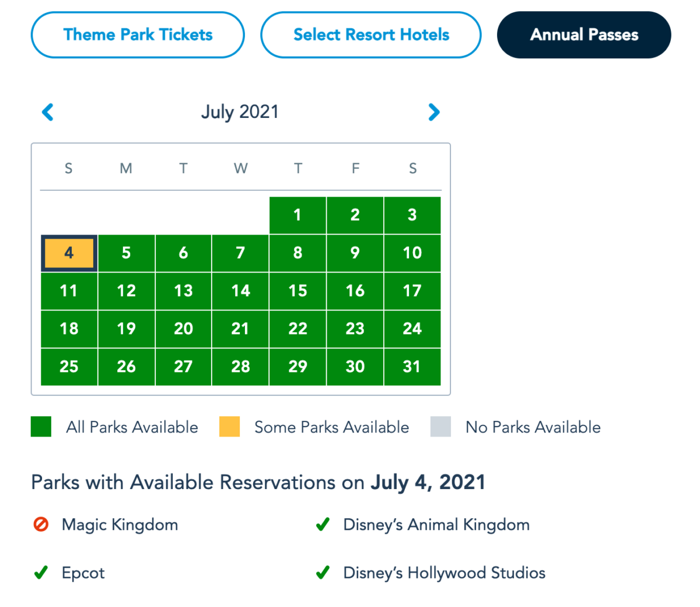Click the yellow Some Parks Available swatch
The height and width of the screenshot is (607, 700).
coord(229,427)
